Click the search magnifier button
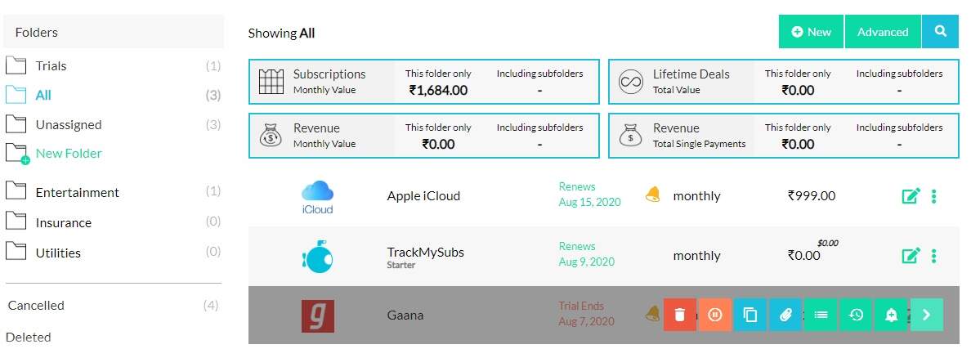Viewport: 980px width, 358px height. pos(940,32)
